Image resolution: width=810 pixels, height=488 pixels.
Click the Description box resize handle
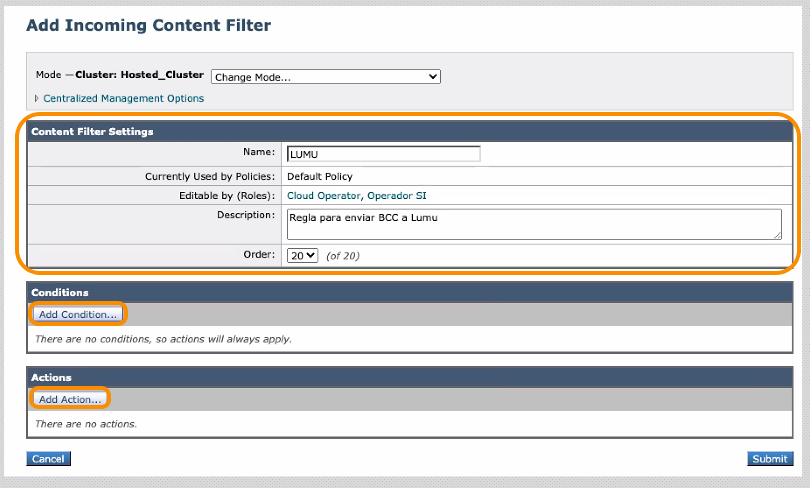[777, 236]
